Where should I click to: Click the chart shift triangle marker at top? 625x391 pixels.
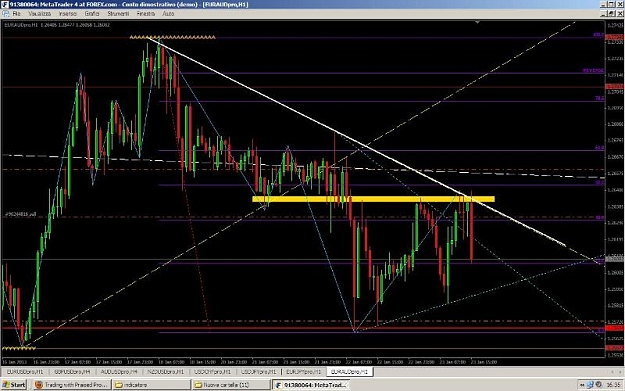click(477, 22)
